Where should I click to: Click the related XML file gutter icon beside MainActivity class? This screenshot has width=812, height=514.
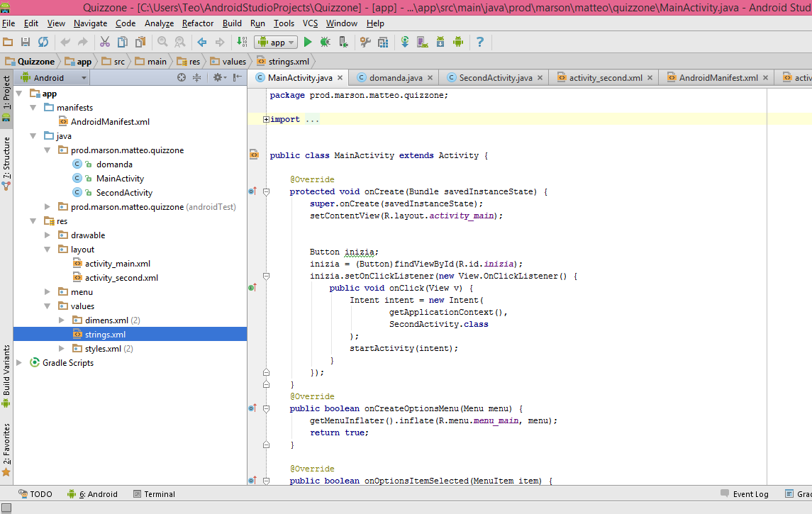(254, 155)
